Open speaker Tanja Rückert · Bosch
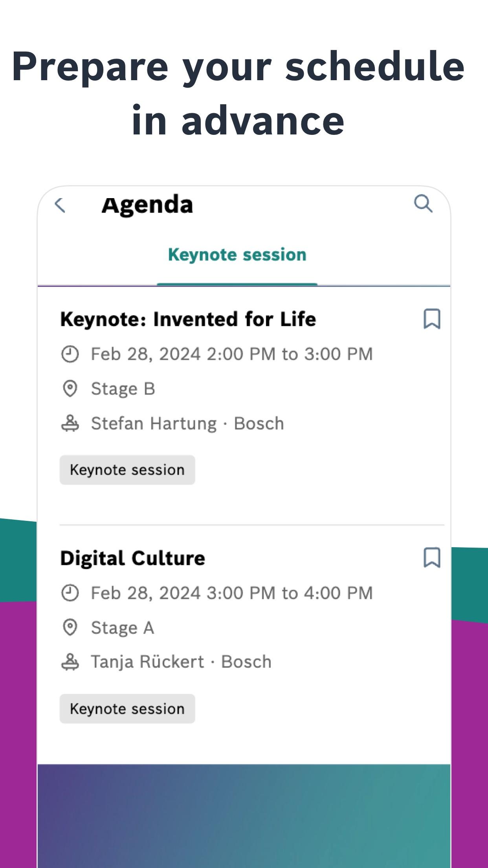The height and width of the screenshot is (868, 488). click(181, 662)
